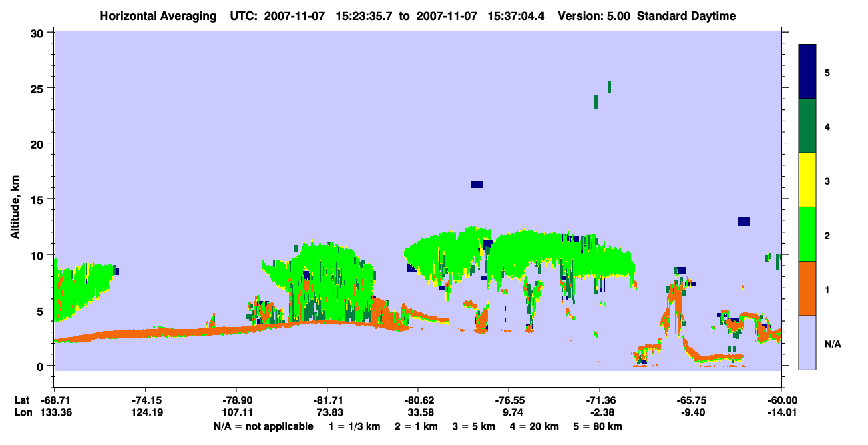This screenshot has height=445, width=868.
Task: Click the 'Lon' row label
Action: tap(23, 412)
